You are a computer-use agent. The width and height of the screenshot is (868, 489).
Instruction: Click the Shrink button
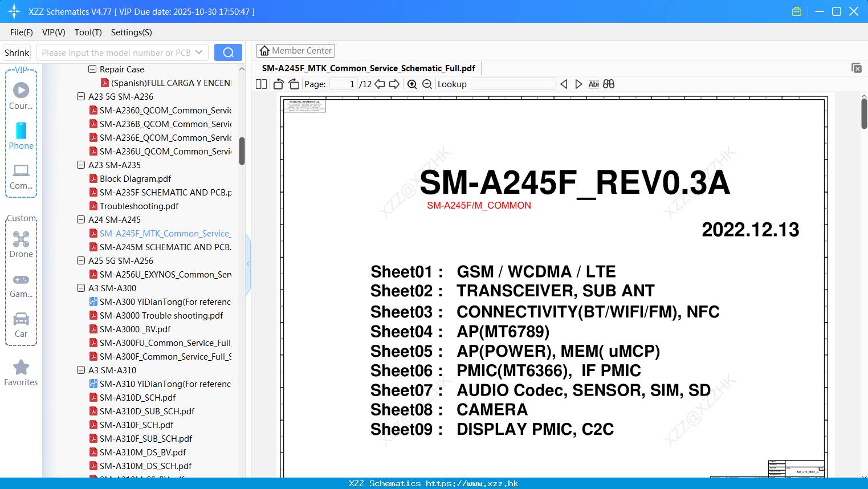pos(17,52)
